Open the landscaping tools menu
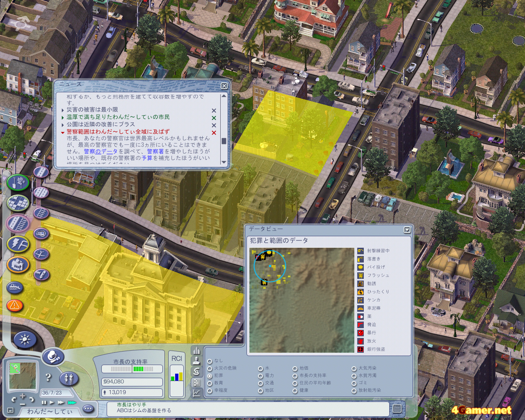The width and height of the screenshot is (525, 420). [18, 182]
